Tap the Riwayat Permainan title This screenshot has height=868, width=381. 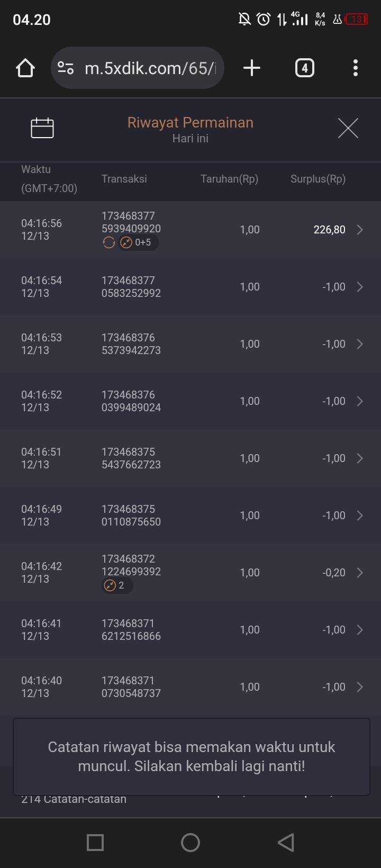[190, 123]
